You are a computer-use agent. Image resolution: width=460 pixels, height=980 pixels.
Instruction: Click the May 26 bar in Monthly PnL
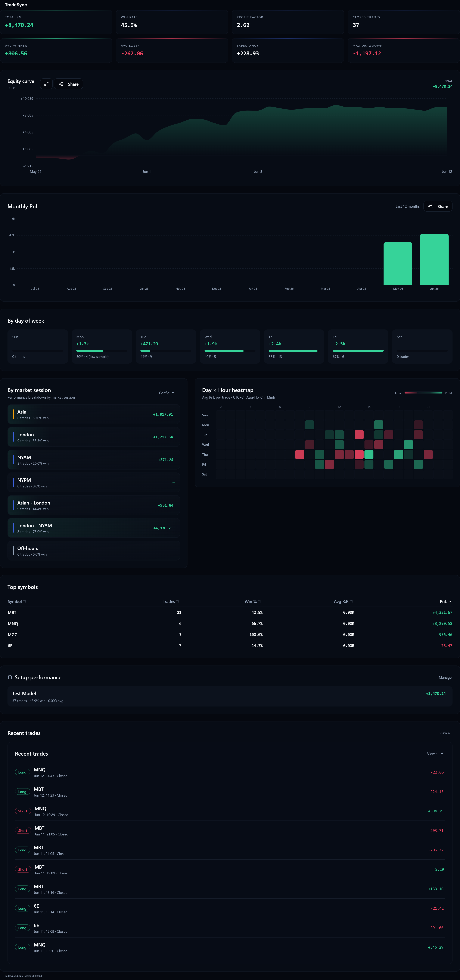pyautogui.click(x=398, y=264)
